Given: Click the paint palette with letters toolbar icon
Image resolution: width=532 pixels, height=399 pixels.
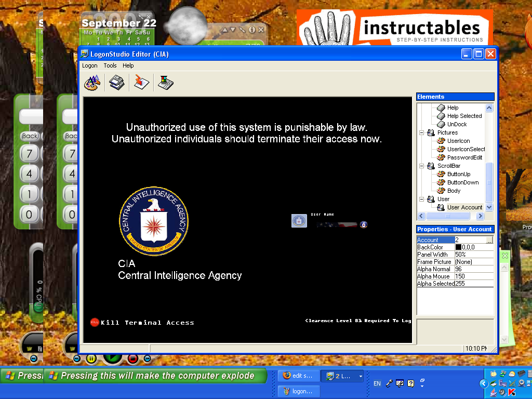Looking at the screenshot, I should tap(92, 82).
